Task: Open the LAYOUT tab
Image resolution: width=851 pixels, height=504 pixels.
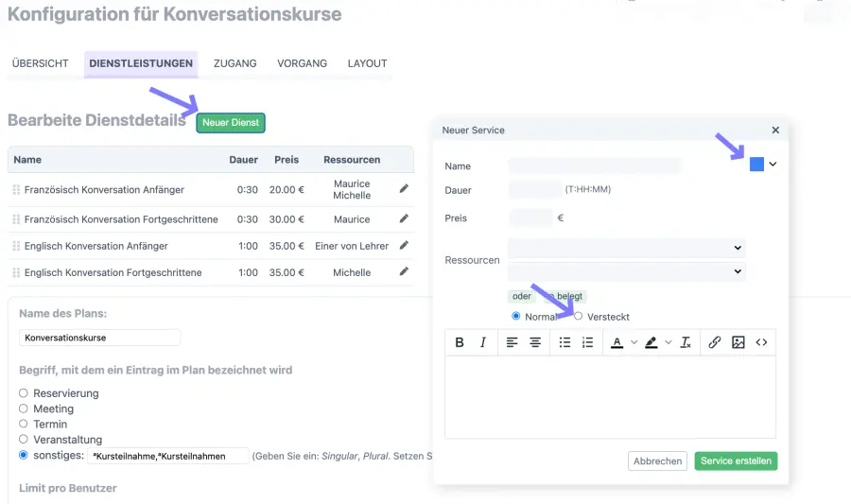Action: coord(367,63)
